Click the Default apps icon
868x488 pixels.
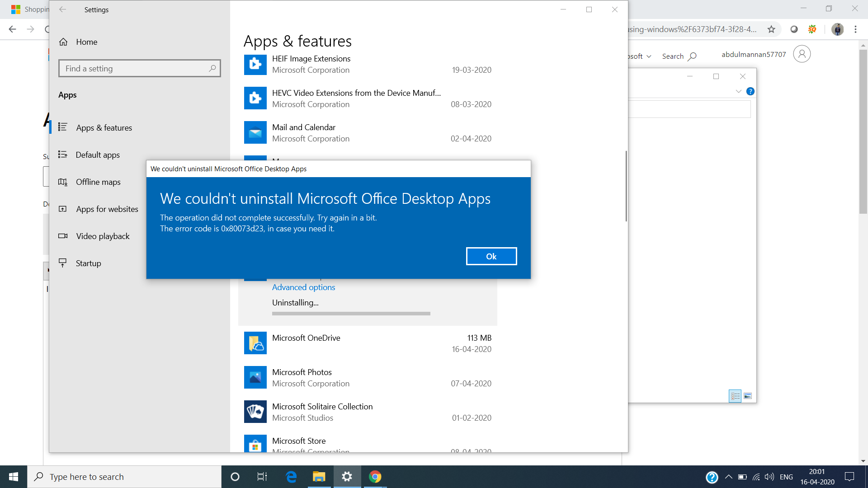(63, 155)
